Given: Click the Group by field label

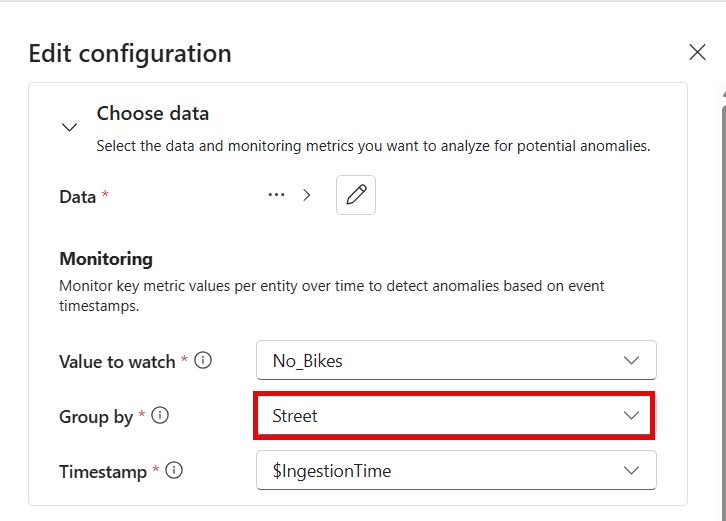Looking at the screenshot, I should 96,416.
